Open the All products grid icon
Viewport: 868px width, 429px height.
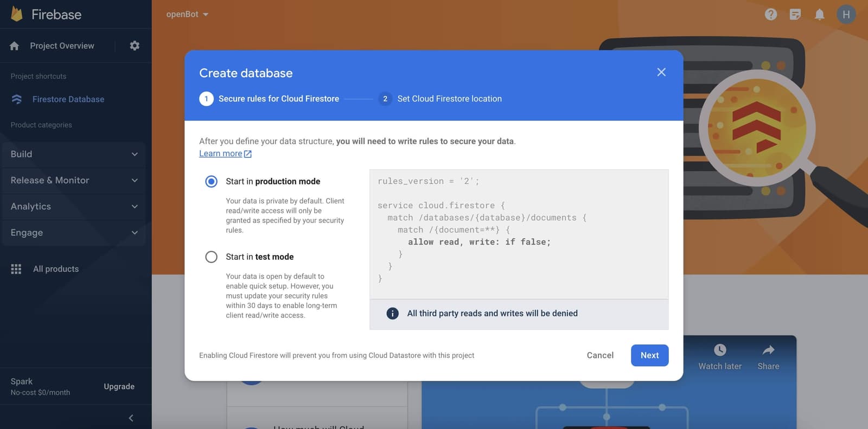16,269
